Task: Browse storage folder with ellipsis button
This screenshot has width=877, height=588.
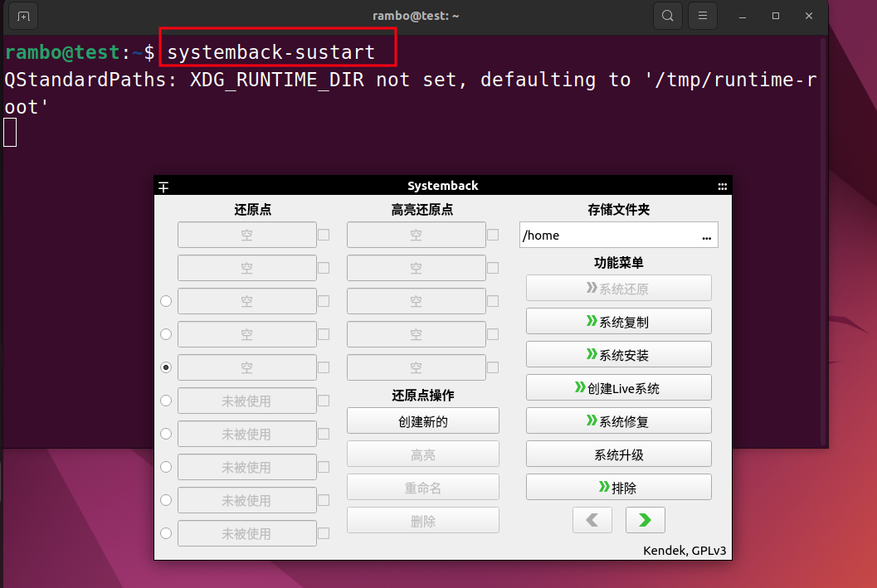Action: pos(706,236)
